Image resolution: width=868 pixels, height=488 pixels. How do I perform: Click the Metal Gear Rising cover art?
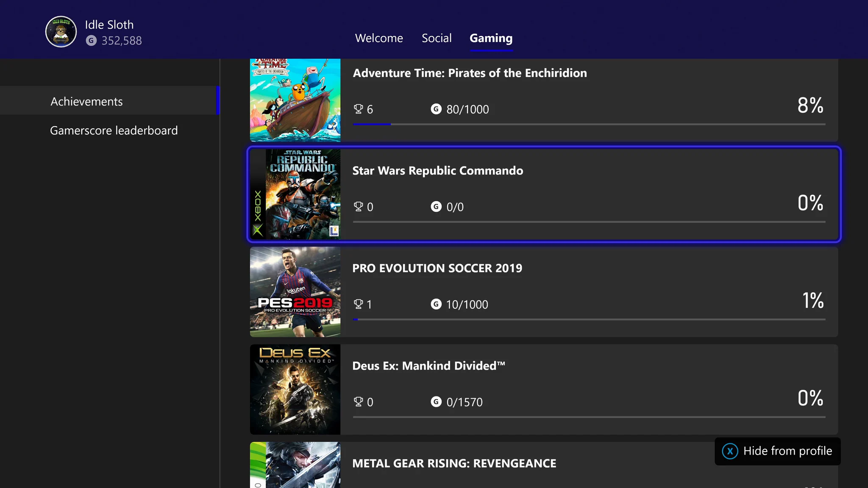(x=295, y=465)
